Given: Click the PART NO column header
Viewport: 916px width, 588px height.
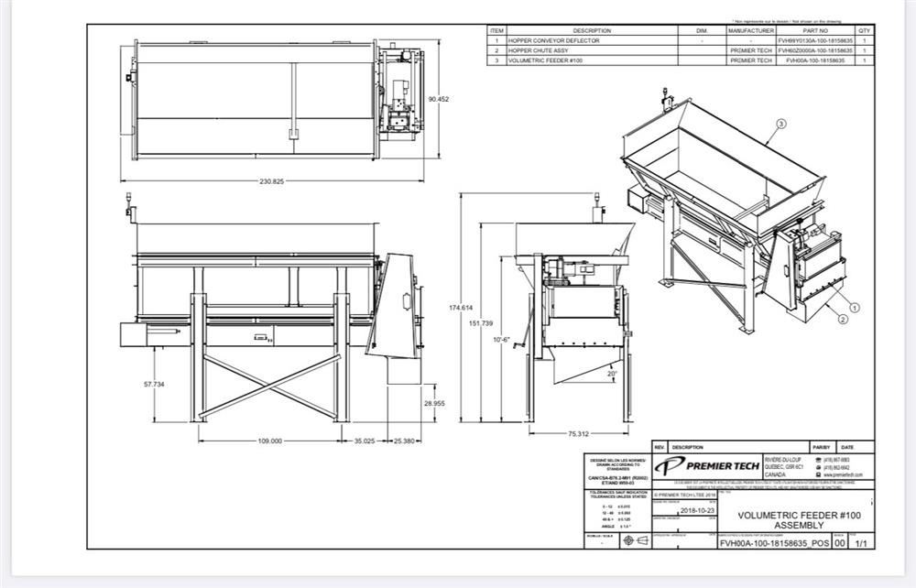Looking at the screenshot, I should point(815,30).
